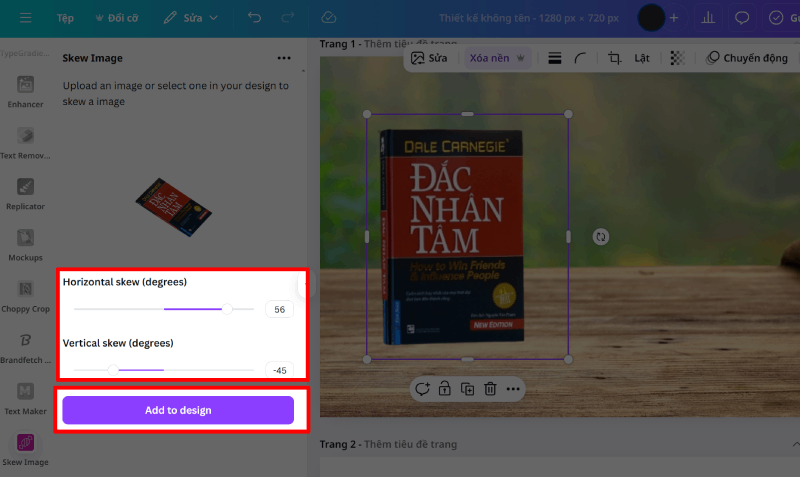Select the crop tool icon
The width and height of the screenshot is (800, 477).
point(614,58)
